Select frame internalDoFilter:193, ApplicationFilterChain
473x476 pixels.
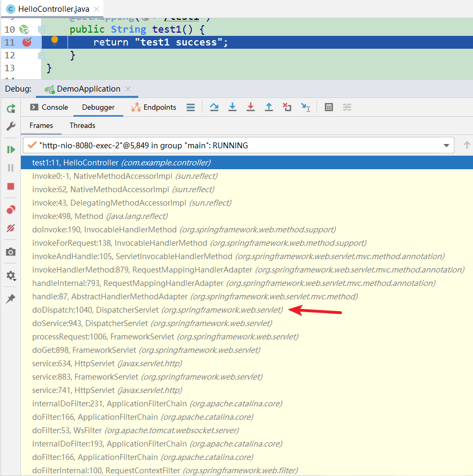(x=246, y=443)
